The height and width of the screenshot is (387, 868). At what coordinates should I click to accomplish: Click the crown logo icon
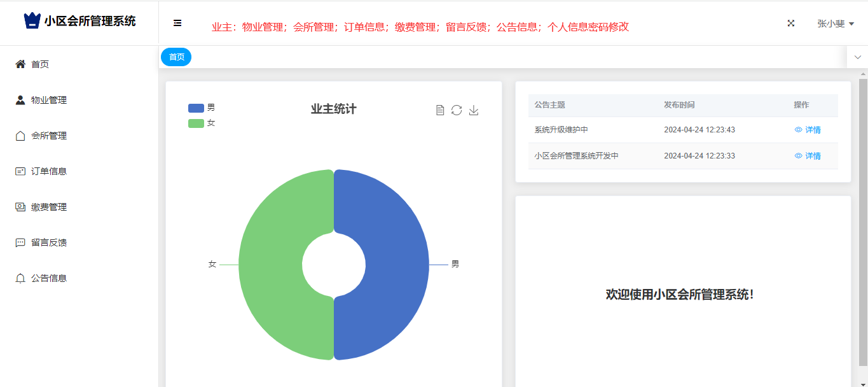click(x=32, y=21)
